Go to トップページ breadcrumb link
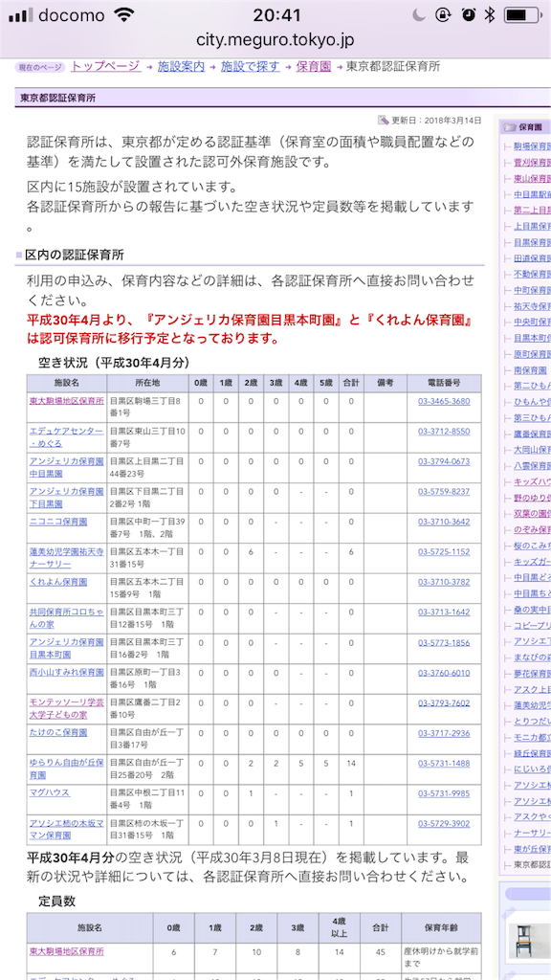This screenshot has height=980, width=551. coord(106,66)
